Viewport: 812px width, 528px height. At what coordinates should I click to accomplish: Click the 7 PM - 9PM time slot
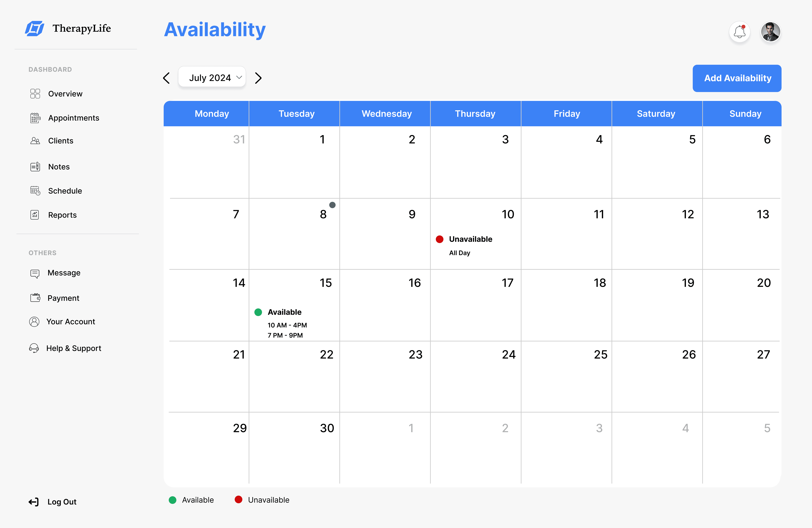285,335
